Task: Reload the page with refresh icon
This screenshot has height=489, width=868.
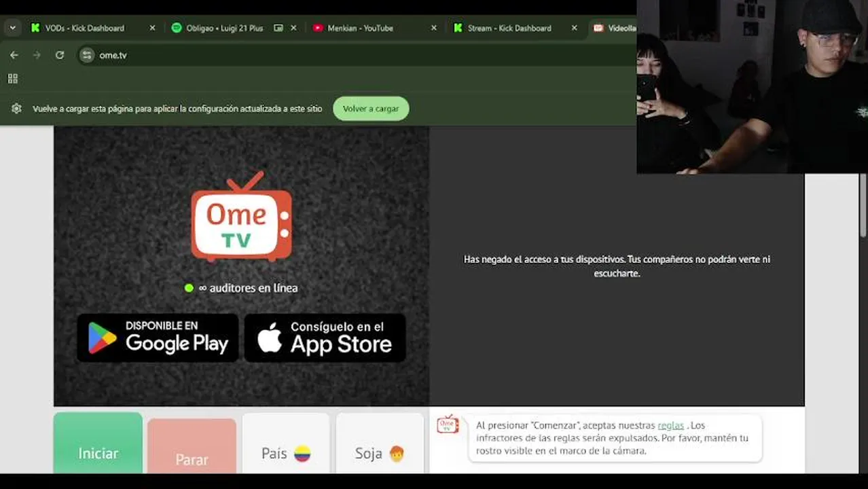Action: point(60,55)
